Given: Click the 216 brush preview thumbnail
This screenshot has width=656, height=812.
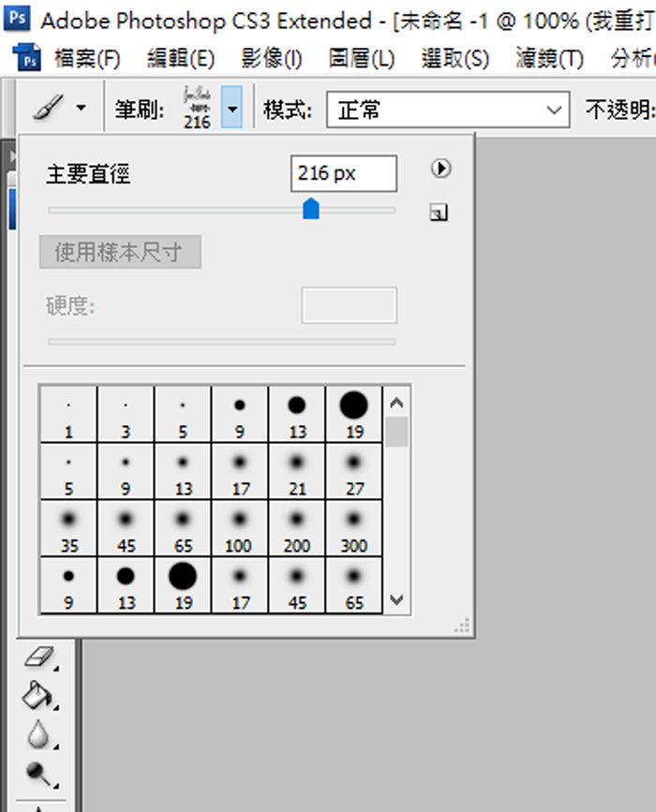Looking at the screenshot, I should pyautogui.click(x=197, y=108).
